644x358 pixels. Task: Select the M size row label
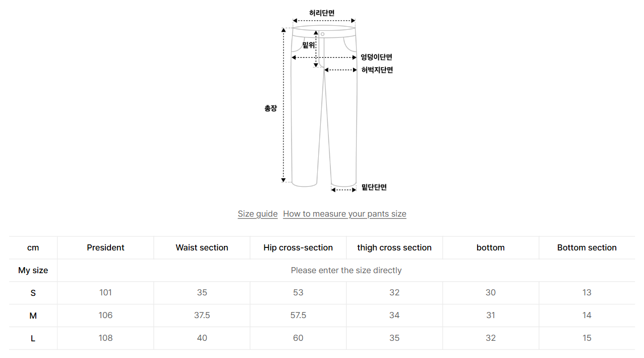pyautogui.click(x=33, y=316)
